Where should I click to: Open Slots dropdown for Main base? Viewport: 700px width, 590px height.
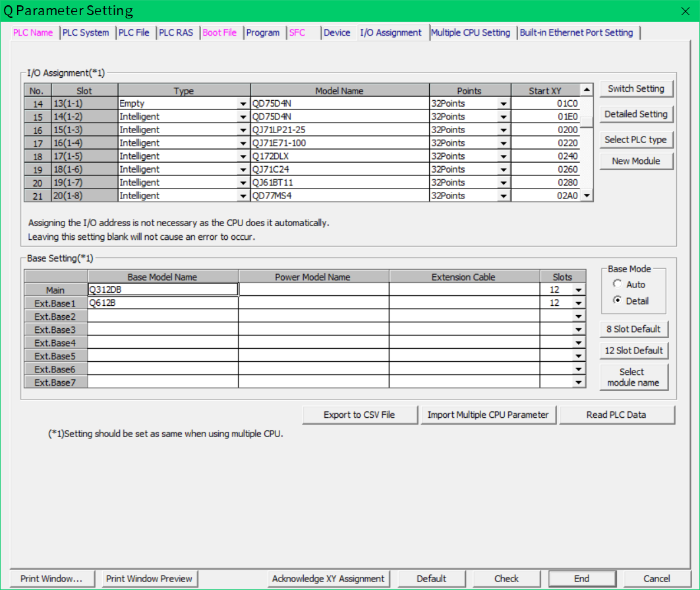point(579,290)
